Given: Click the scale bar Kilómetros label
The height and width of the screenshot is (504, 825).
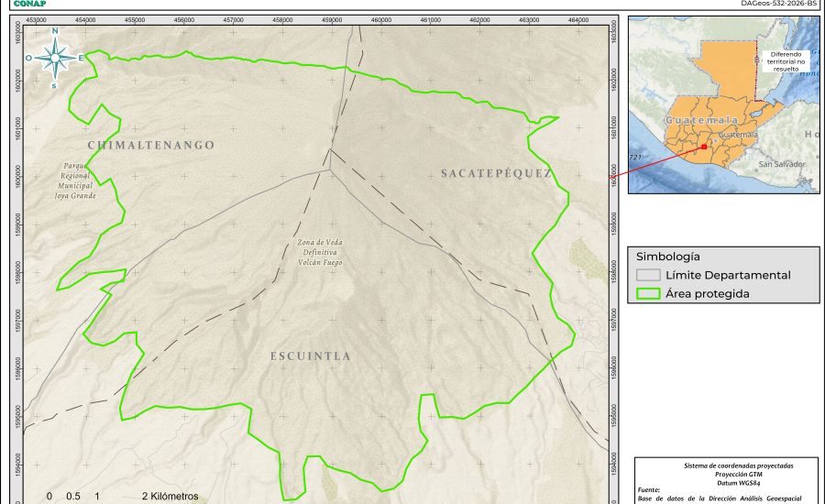Looking at the screenshot, I should [x=170, y=496].
